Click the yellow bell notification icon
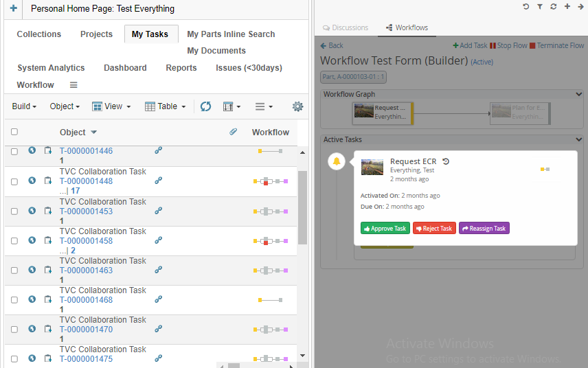588x368 pixels. (x=337, y=161)
